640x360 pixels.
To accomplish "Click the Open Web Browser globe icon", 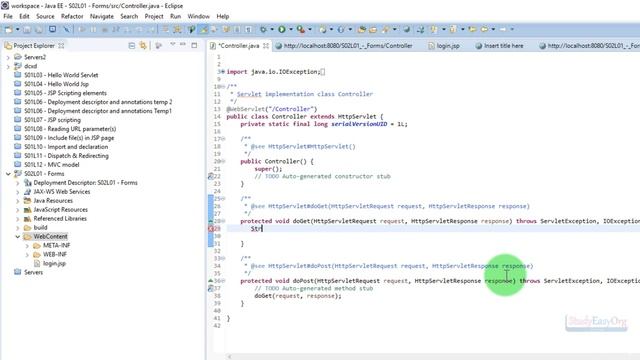I will 406,29.
